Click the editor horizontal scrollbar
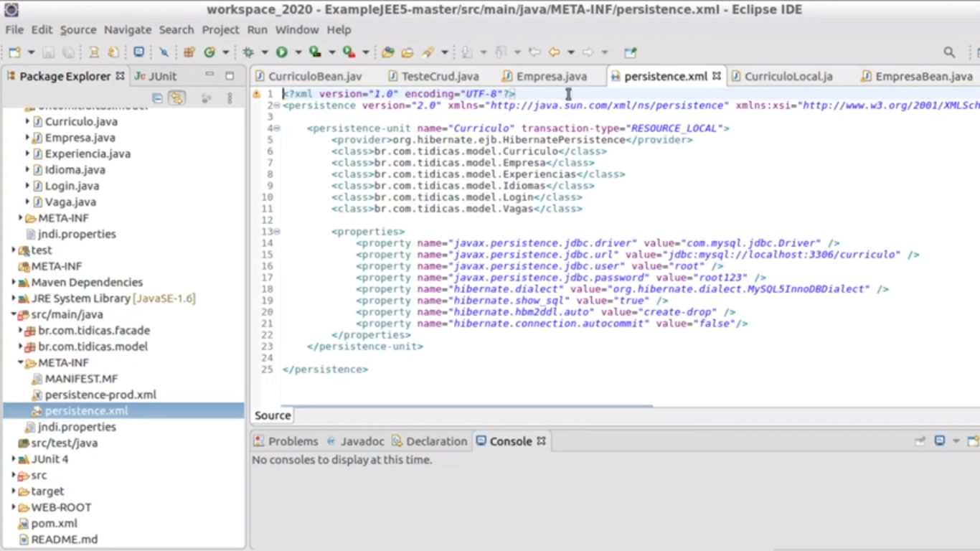The height and width of the screenshot is (551, 980). 466,405
